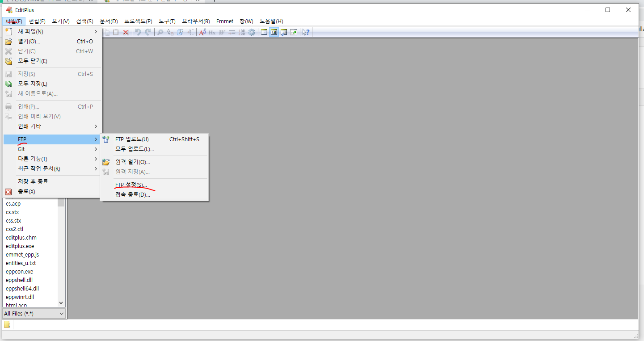644x341 pixels.
Task: Open the 문서(D) menu
Action: [109, 21]
